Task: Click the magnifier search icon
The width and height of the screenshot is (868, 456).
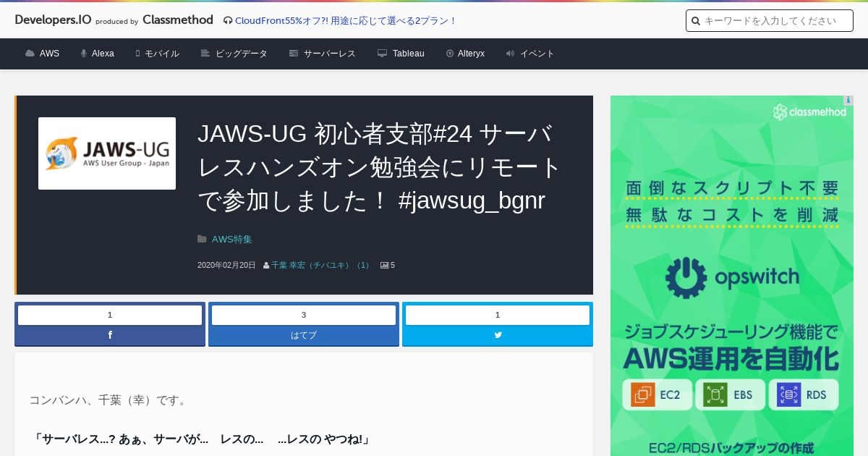Action: pyautogui.click(x=696, y=21)
